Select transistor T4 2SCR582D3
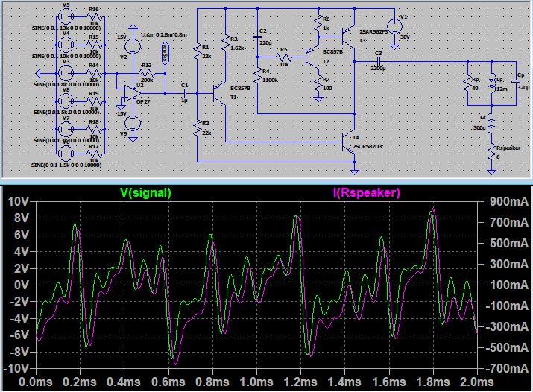The height and width of the screenshot is (392, 533). [x=348, y=142]
